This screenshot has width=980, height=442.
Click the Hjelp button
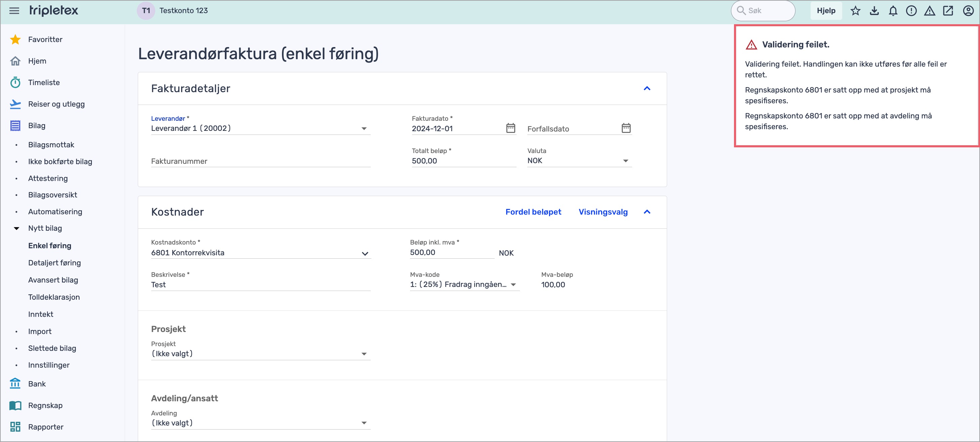[x=826, y=11]
